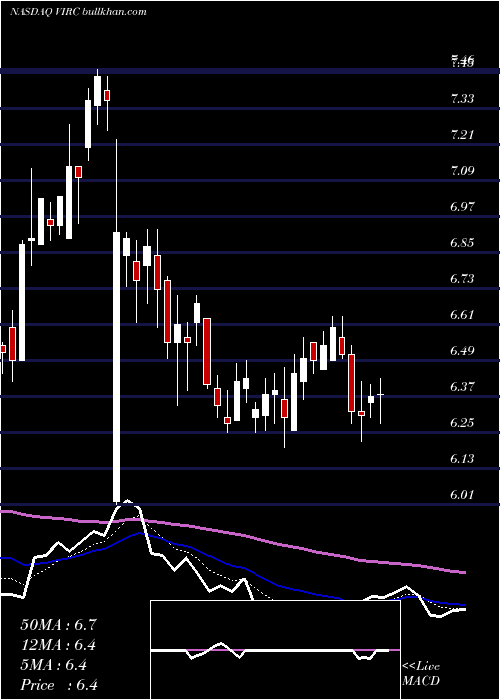This screenshot has width=500, height=700.
Task: Click the 7.33 price axis label
Action: [x=462, y=99]
